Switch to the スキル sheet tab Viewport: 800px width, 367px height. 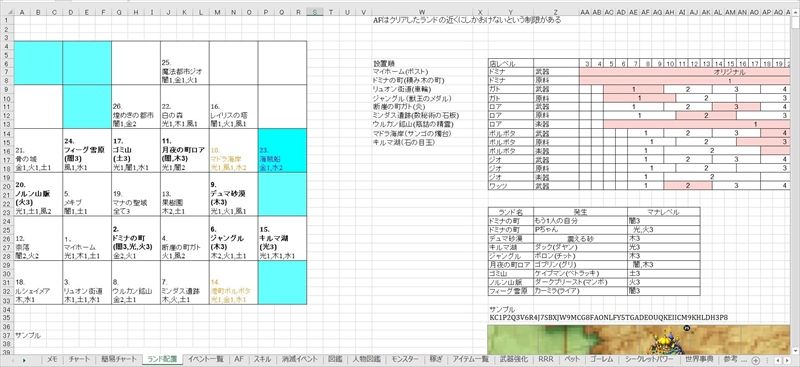[x=262, y=359]
